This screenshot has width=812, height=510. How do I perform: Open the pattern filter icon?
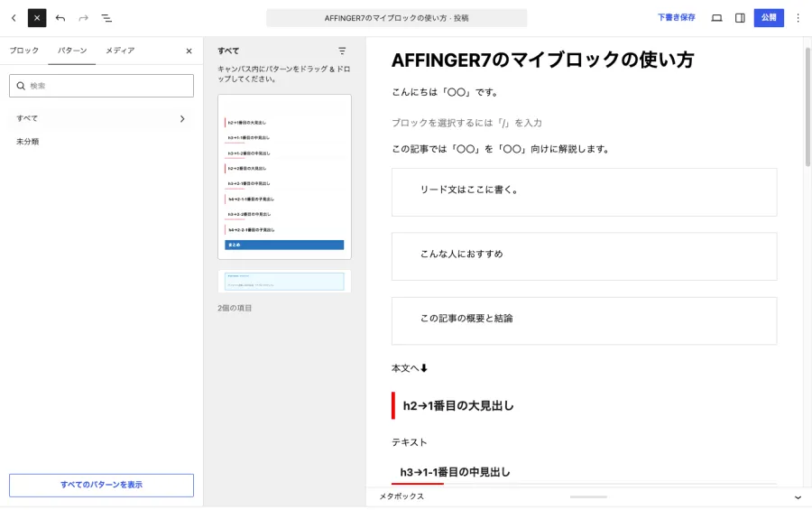coord(342,51)
